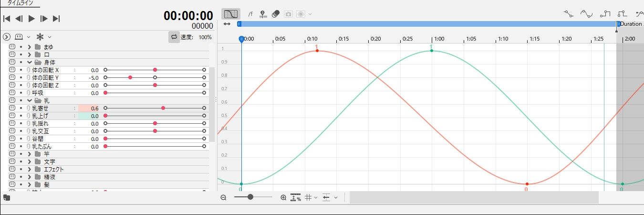Toggle the loop playback button
644x215 pixels.
click(174, 37)
